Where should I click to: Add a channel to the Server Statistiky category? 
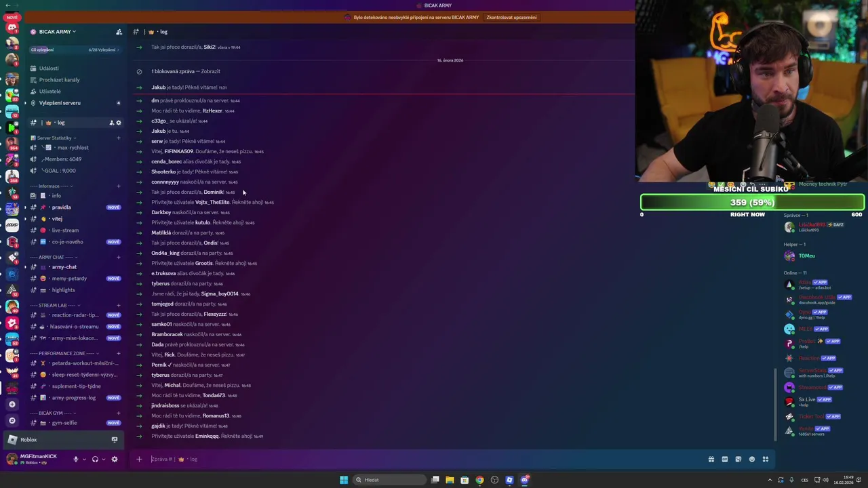tap(119, 138)
